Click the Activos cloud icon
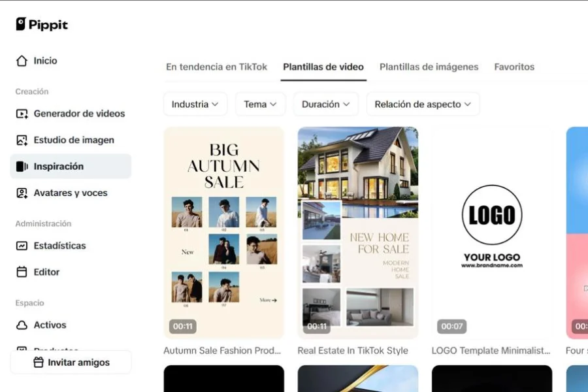Viewport: 588px width, 392px height. click(22, 325)
